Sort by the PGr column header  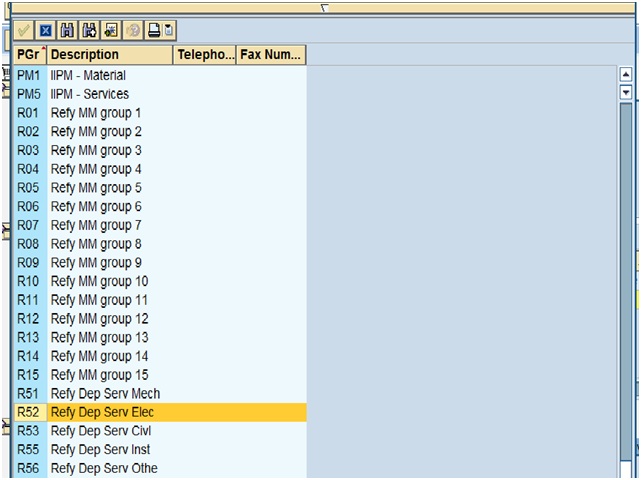[30, 55]
